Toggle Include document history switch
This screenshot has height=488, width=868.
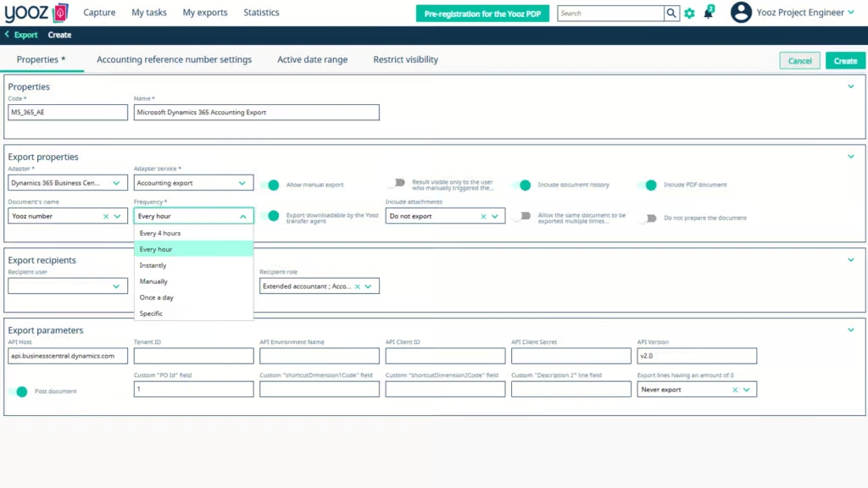point(523,185)
